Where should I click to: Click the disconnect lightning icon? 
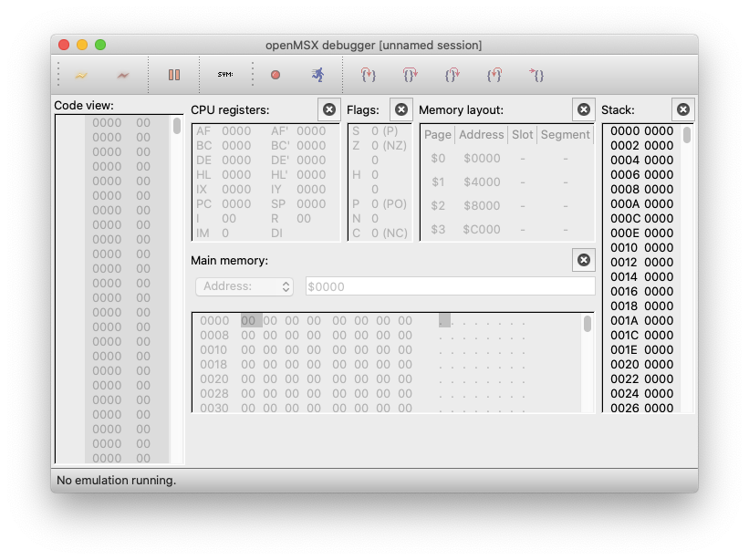tap(123, 75)
